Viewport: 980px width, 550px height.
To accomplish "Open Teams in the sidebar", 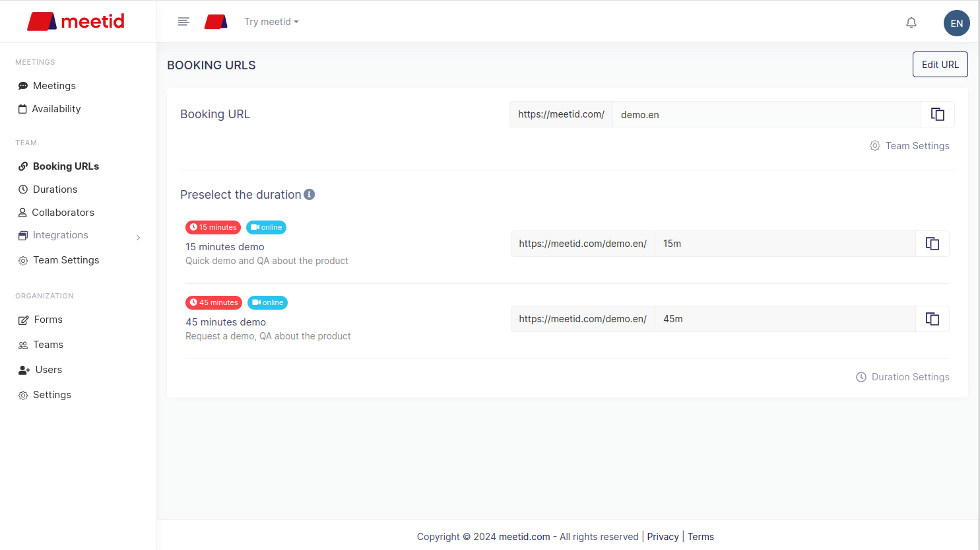I will coord(40,345).
